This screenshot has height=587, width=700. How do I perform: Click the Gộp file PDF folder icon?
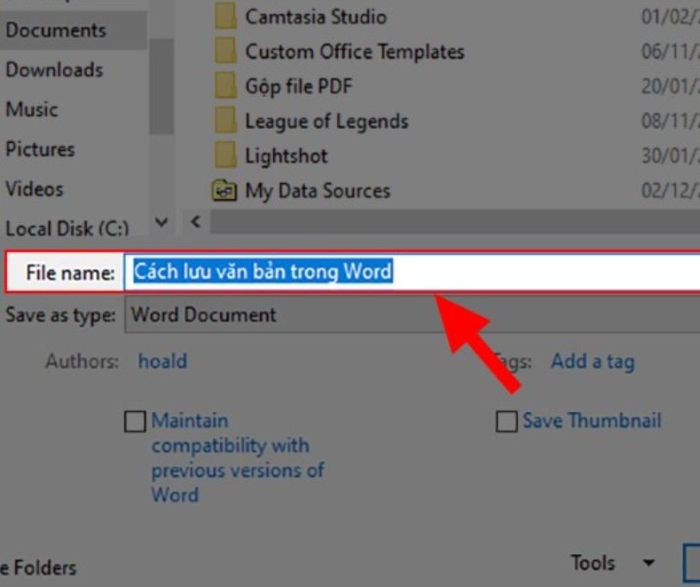tap(226, 86)
